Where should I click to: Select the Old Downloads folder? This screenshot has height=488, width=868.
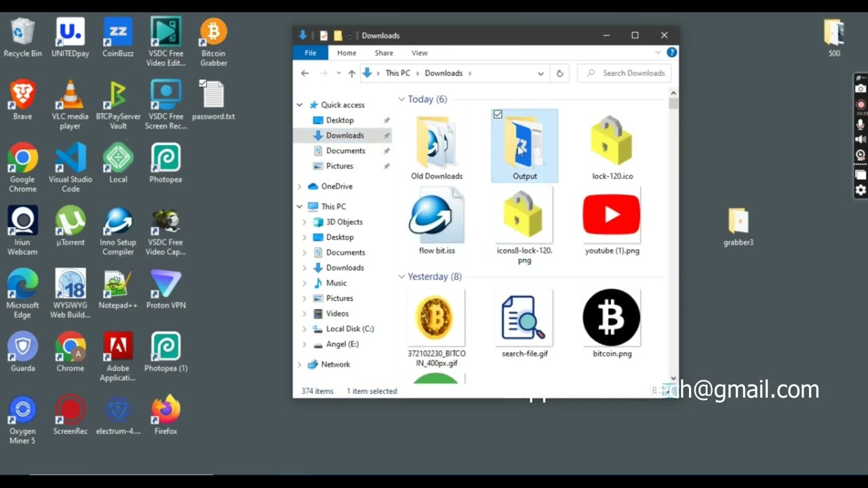437,147
